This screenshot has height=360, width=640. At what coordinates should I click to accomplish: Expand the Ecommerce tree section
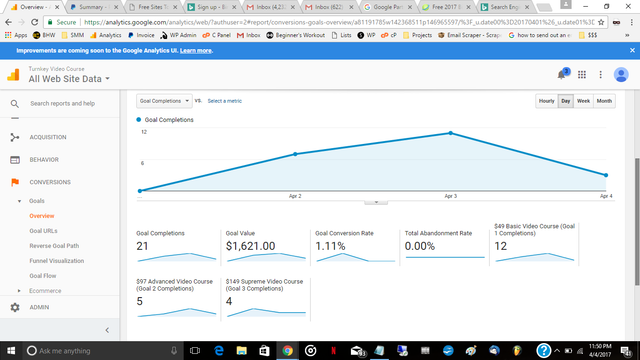pyautogui.click(x=19, y=291)
